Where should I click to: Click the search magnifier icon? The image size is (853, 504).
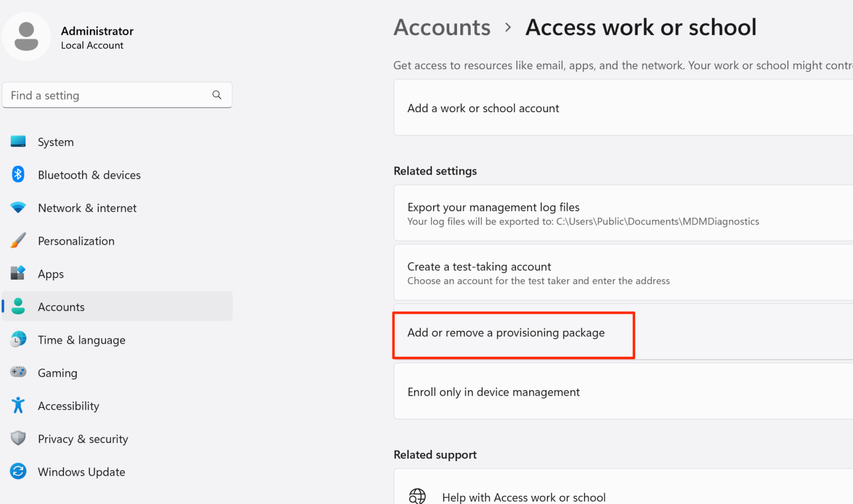[217, 95]
